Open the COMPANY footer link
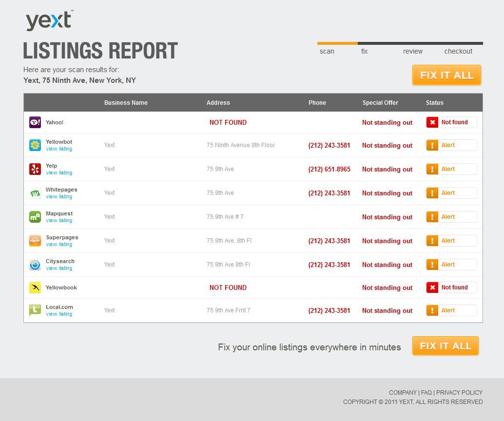 coord(403,393)
